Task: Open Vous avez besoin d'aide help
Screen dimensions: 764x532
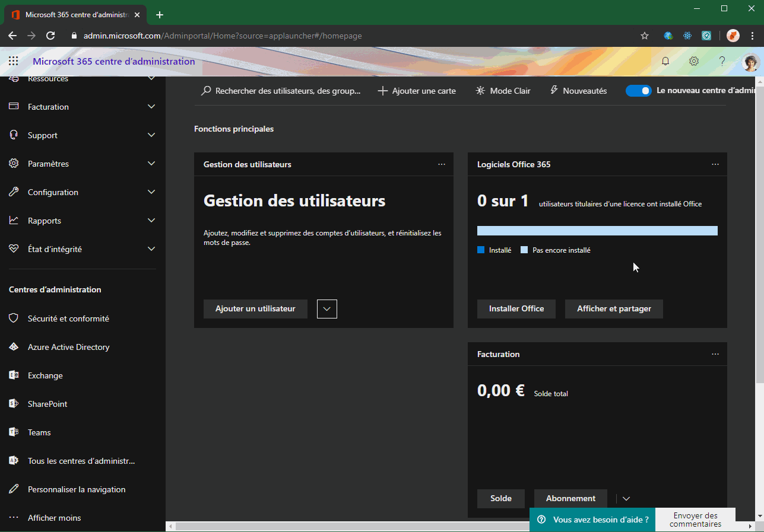Action: 592,520
